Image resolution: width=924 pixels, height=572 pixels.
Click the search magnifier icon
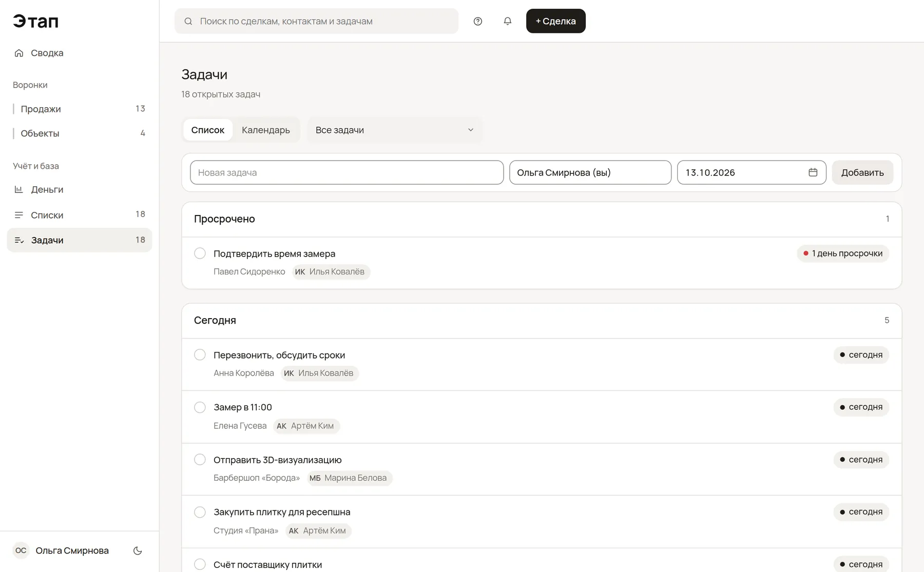coord(188,21)
